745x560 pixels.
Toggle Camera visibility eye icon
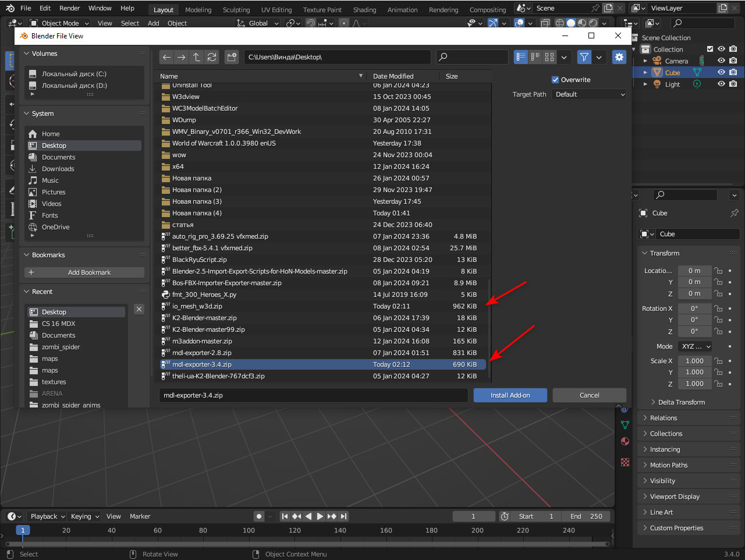(721, 61)
